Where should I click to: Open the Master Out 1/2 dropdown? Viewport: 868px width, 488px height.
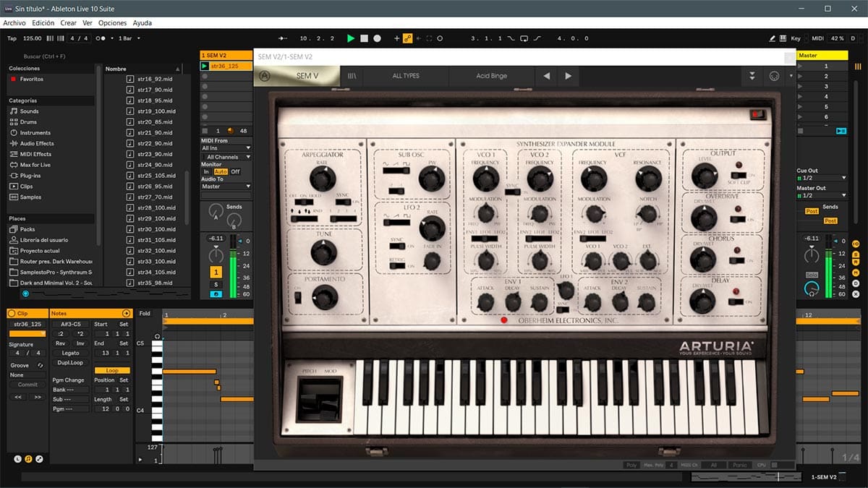click(x=821, y=195)
